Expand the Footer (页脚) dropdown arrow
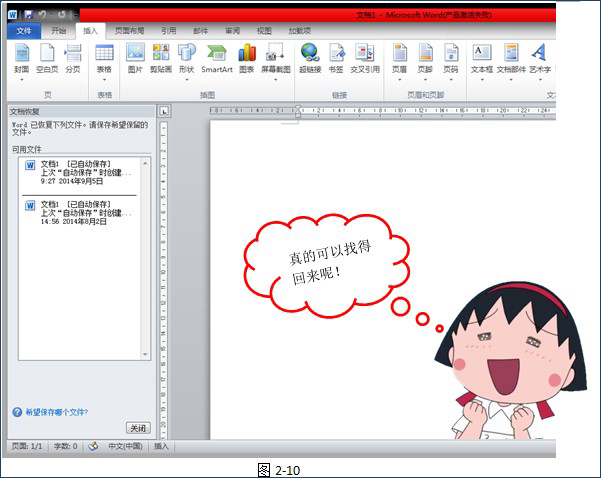This screenshot has width=601, height=478. 425,80
